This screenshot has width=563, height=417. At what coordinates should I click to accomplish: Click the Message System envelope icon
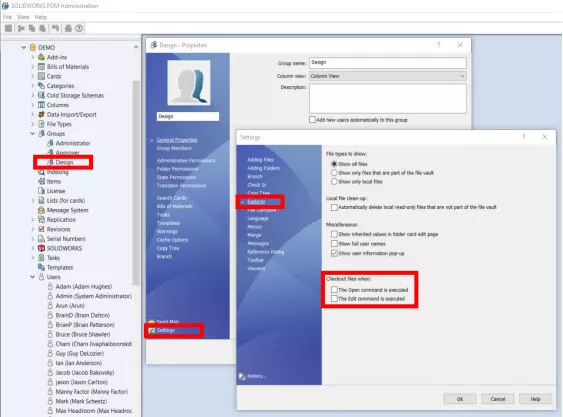click(x=41, y=210)
